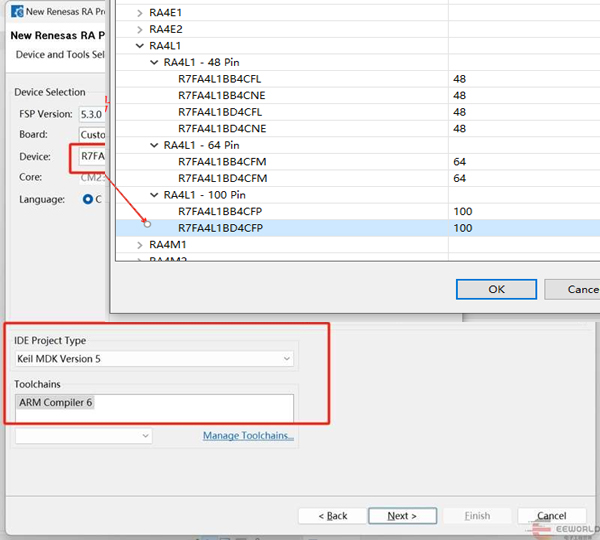Select ARM Compiler 6 toolchain
Screen dimensions: 600x540
pos(55,403)
